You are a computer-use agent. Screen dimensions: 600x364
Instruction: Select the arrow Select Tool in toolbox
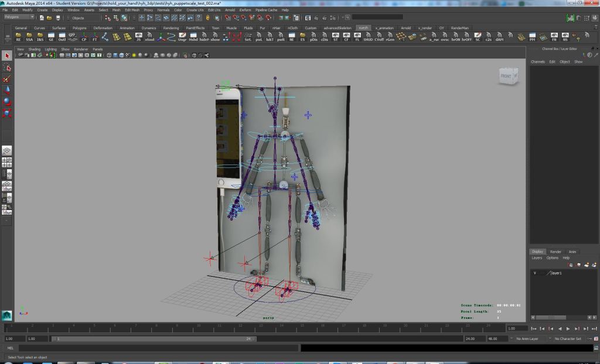7,56
